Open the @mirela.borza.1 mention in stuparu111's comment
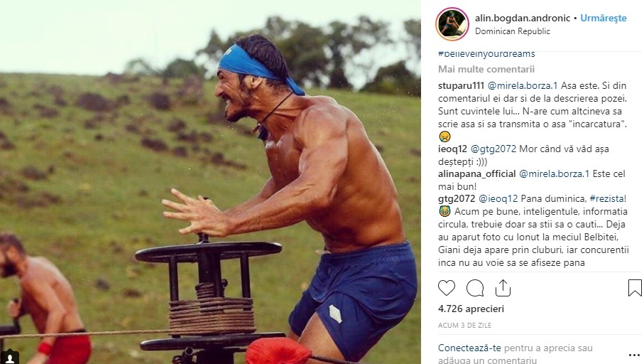Image resolution: width=644 pixels, height=364 pixels. point(523,85)
